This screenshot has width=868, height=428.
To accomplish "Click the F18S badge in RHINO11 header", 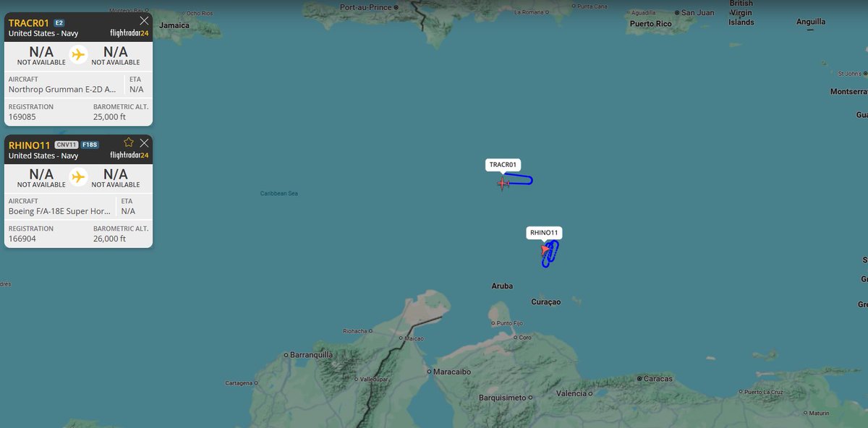I will click(x=90, y=144).
